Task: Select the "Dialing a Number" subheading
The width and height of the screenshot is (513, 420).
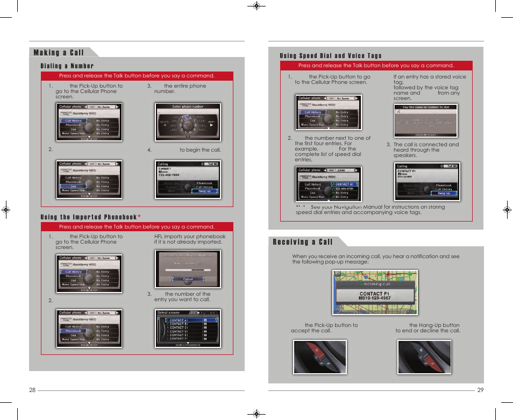Action: pyautogui.click(x=67, y=66)
